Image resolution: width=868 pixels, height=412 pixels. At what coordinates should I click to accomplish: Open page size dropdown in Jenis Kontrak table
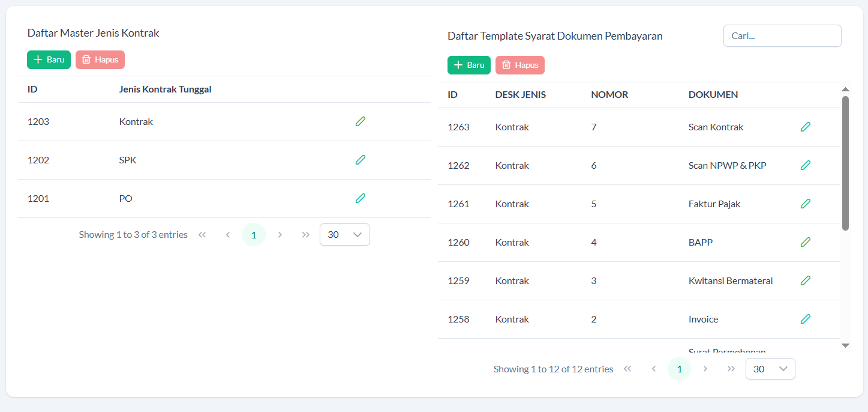click(345, 235)
